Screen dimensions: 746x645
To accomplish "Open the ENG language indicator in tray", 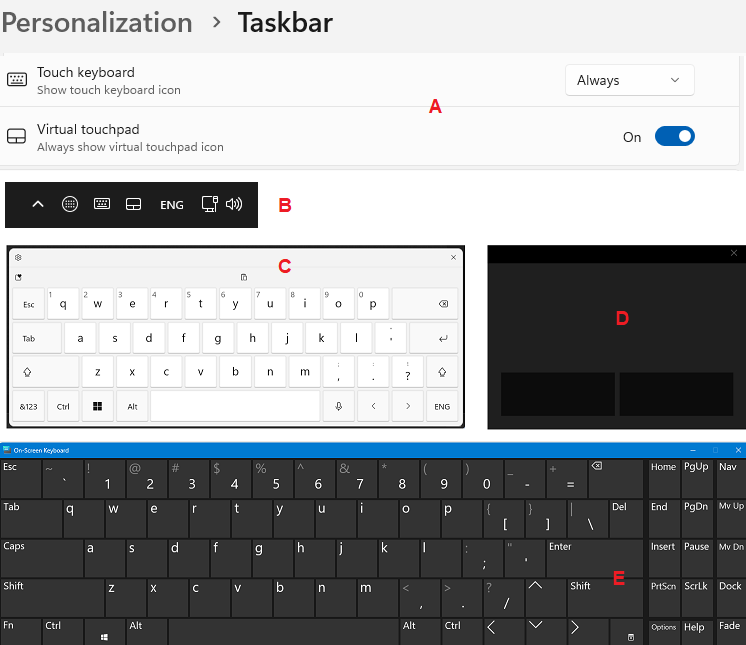I will click(x=172, y=205).
